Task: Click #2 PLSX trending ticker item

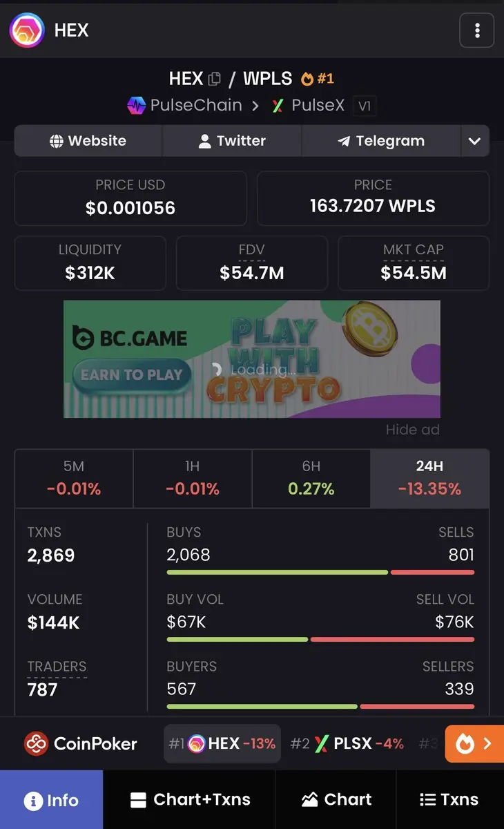Action: (347, 743)
